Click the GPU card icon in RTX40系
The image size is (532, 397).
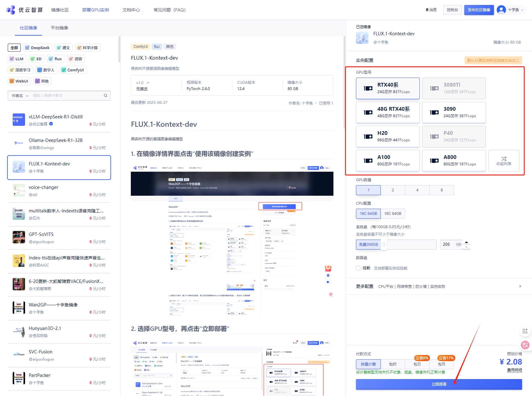(x=368, y=88)
